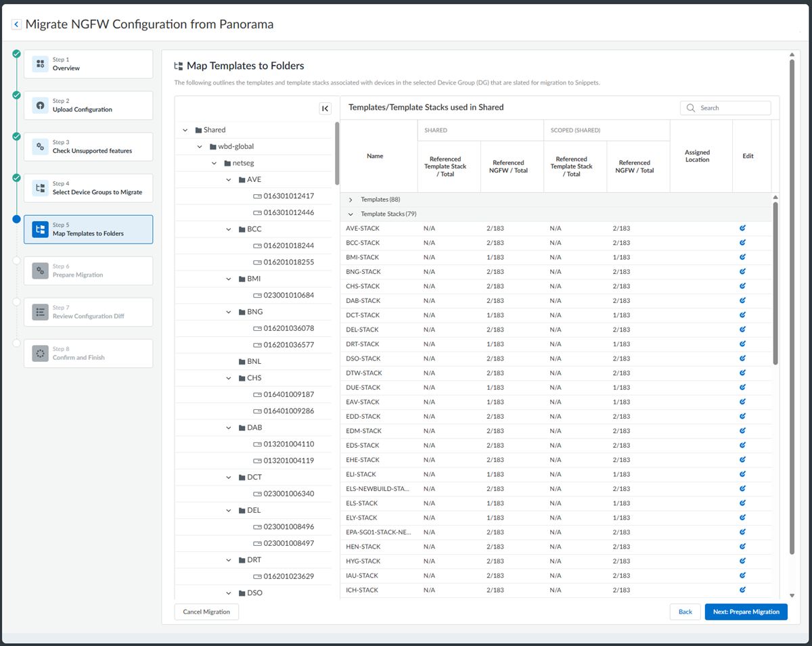Click the back arrow beside page title
The width and height of the screenshot is (812, 646).
click(16, 24)
